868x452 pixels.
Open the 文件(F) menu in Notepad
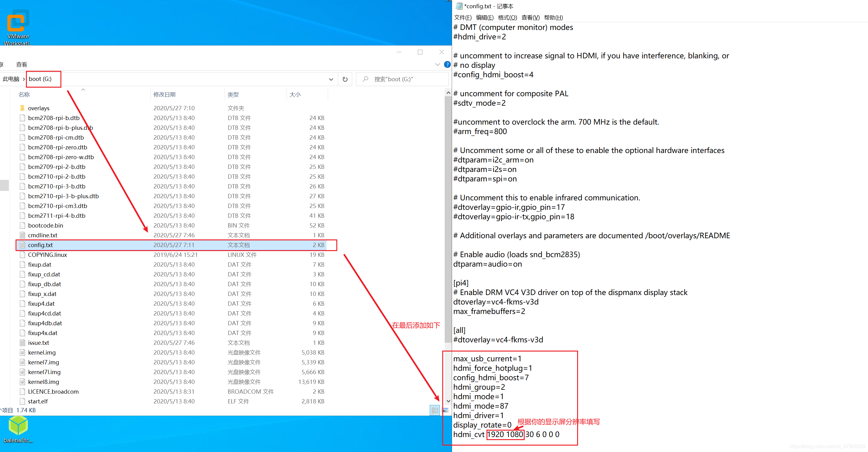[463, 17]
